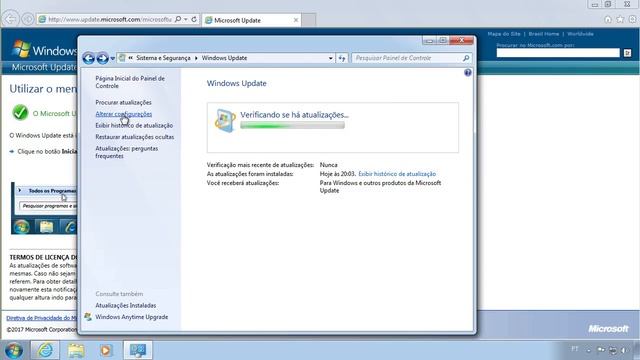Click the Control Panel icon in the breadcrumb bar
The width and height of the screenshot is (640, 360).
coord(122,58)
